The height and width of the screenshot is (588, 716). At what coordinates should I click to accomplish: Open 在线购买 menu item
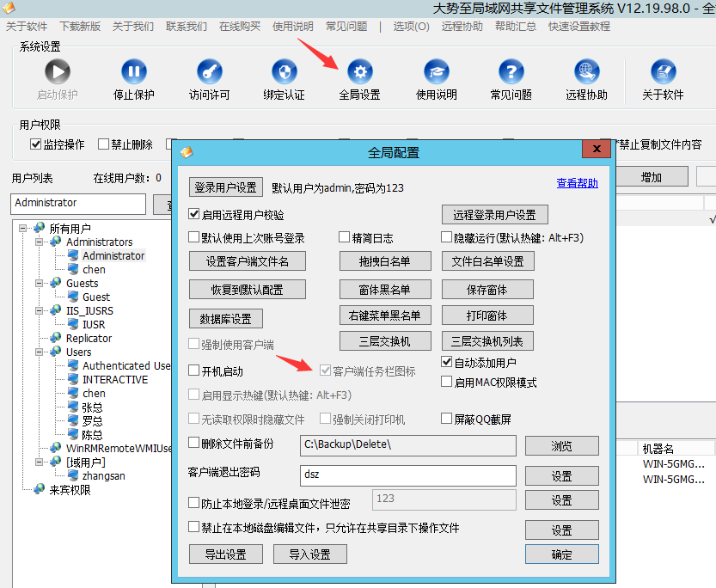(240, 27)
